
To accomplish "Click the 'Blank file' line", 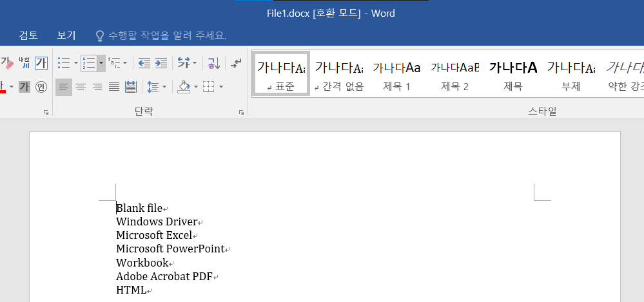I will 139,208.
